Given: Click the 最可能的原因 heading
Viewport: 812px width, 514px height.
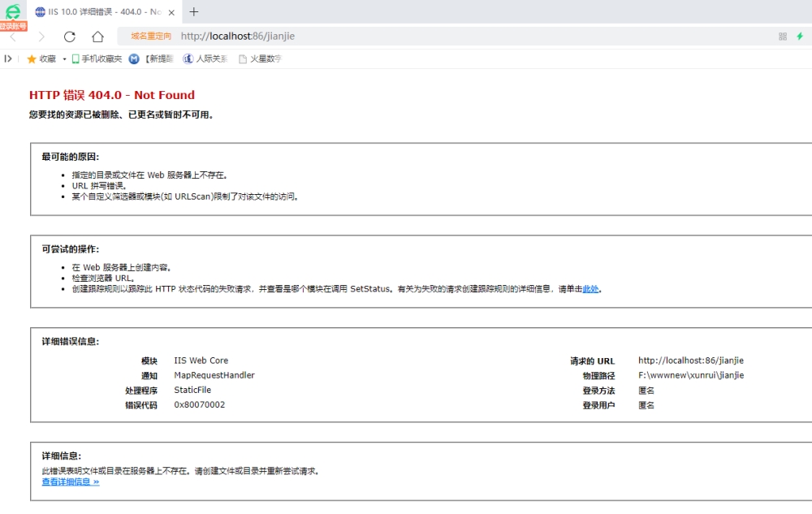Looking at the screenshot, I should (71, 157).
